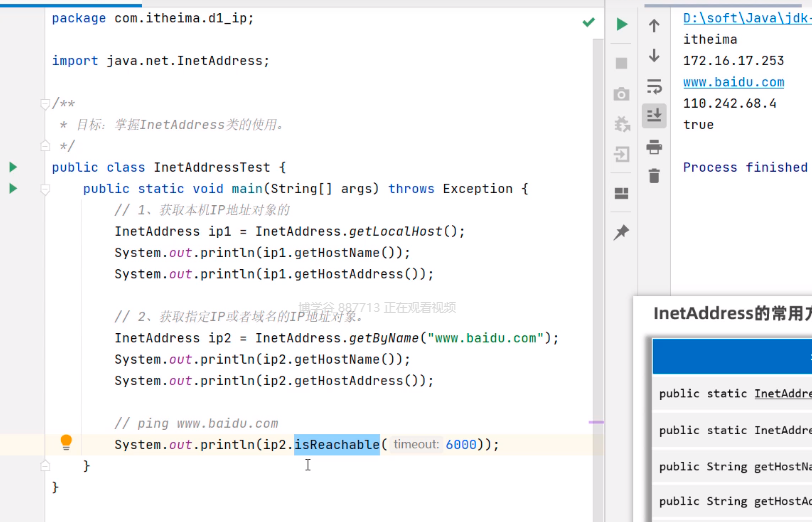This screenshot has height=522, width=812.
Task: Click ip1.getHostName() println statement
Action: tap(262, 253)
